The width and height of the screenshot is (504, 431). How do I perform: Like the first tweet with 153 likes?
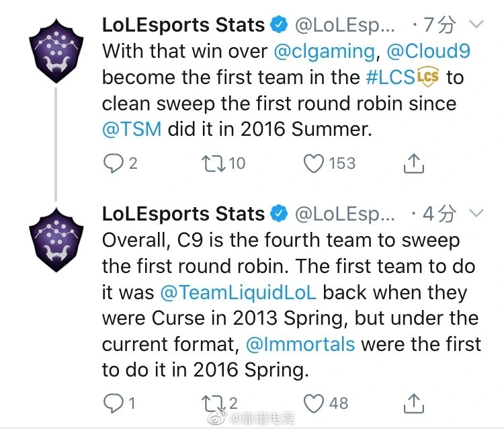point(313,163)
